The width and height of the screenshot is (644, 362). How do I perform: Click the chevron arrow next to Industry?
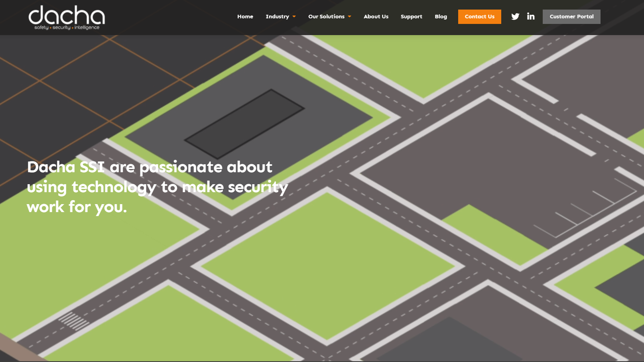click(x=294, y=17)
